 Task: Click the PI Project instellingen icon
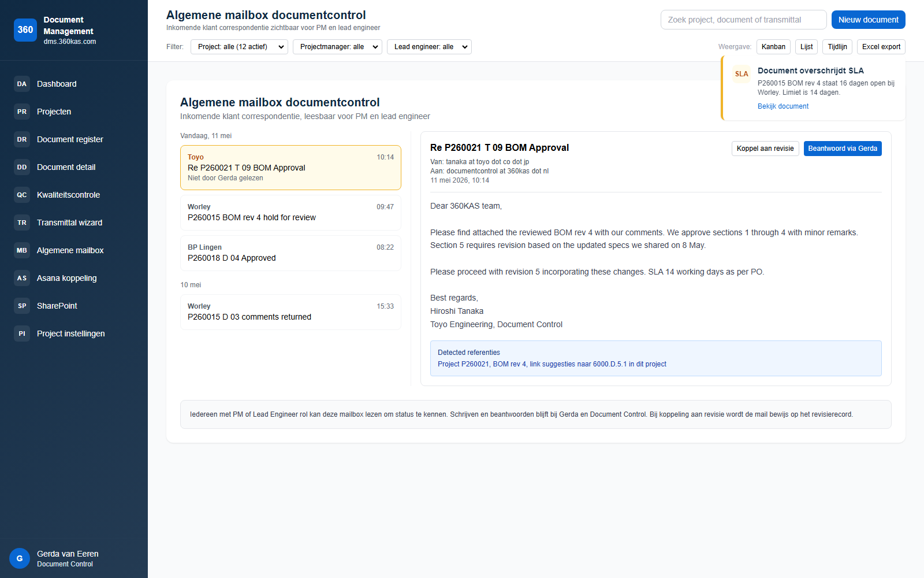point(22,334)
